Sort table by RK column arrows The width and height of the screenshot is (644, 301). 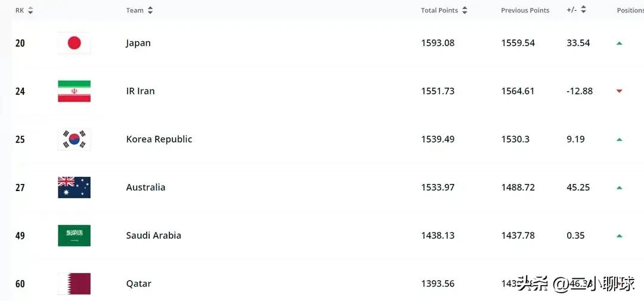30,10
